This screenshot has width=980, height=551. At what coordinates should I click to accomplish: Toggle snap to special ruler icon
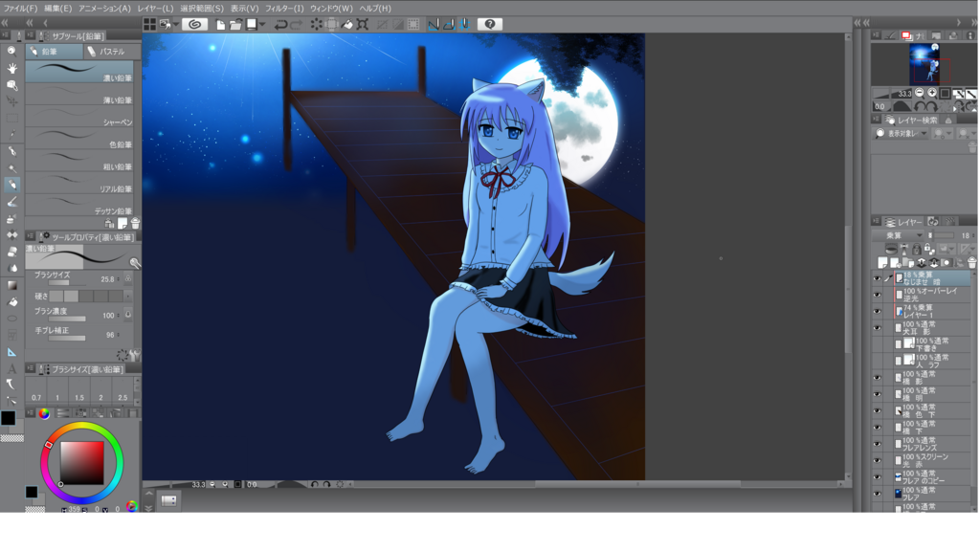pyautogui.click(x=449, y=24)
